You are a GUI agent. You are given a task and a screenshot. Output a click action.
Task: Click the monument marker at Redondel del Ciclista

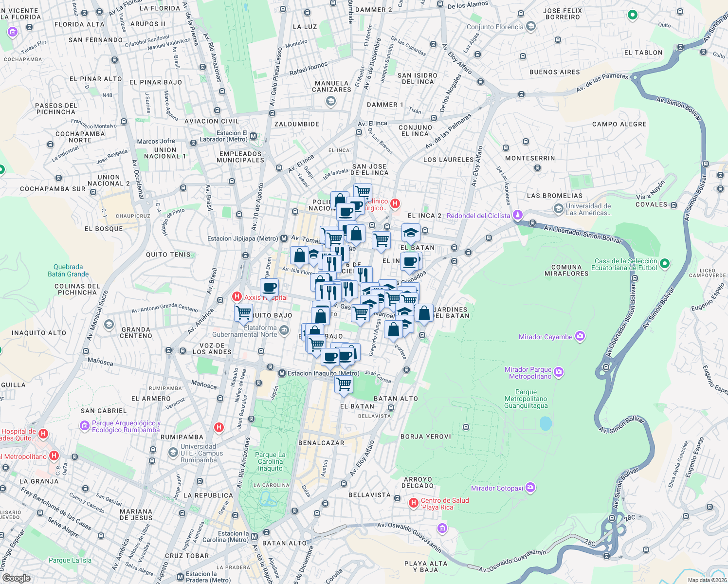(x=517, y=214)
